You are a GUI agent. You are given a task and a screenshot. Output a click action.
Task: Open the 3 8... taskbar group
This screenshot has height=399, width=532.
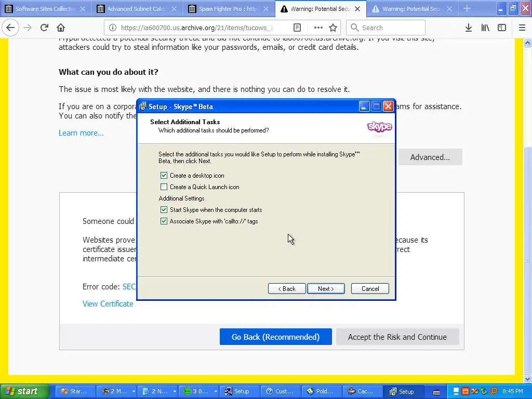click(x=198, y=391)
